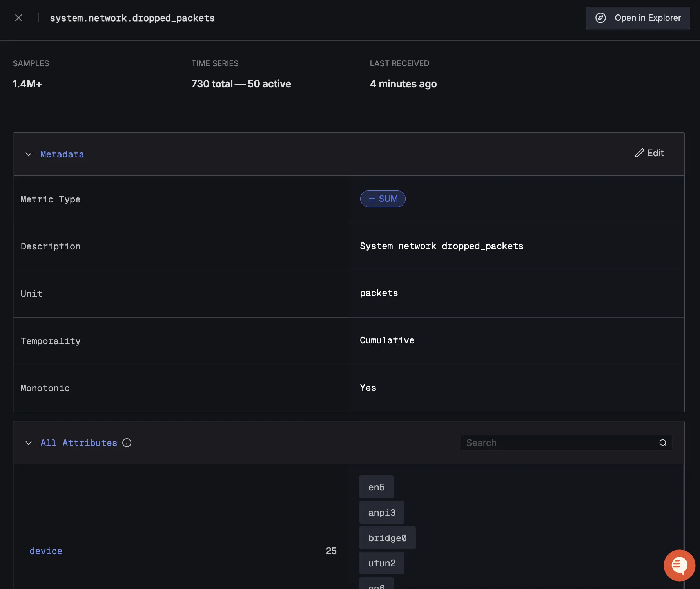Select the utun2 device tag
The height and width of the screenshot is (589, 700).
pyautogui.click(x=382, y=563)
